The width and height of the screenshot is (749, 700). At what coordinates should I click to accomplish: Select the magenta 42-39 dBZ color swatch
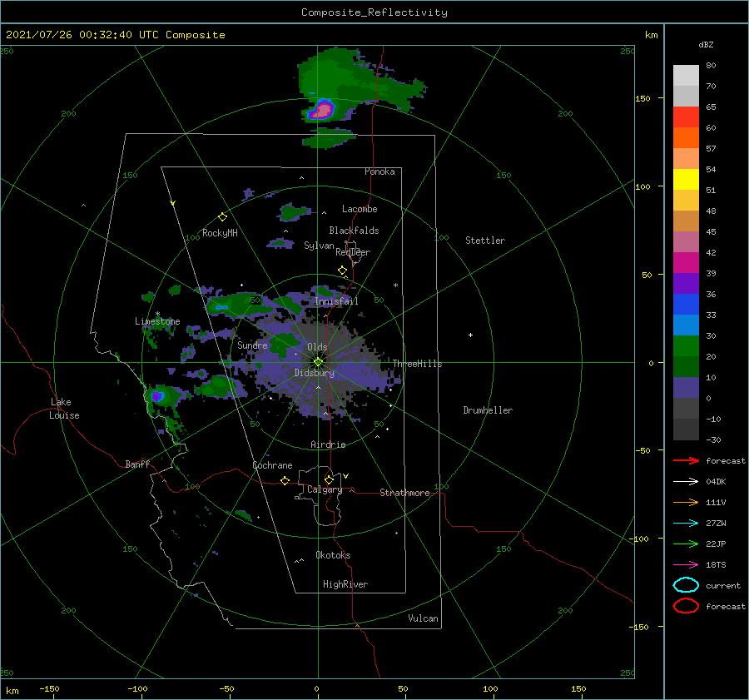click(x=686, y=263)
